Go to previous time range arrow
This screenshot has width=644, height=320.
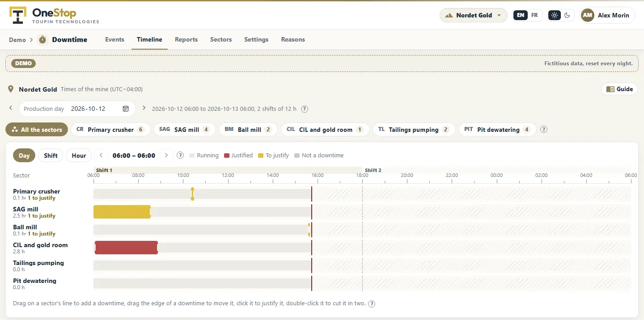102,156
